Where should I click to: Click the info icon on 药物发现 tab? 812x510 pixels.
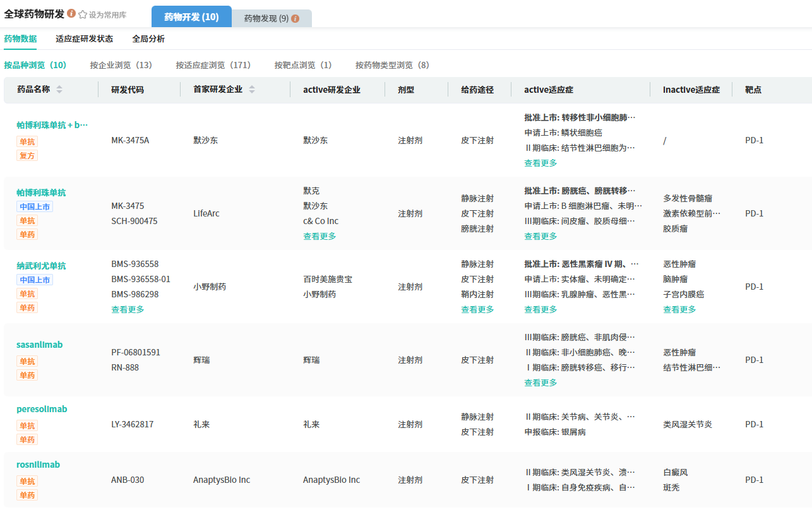point(295,18)
